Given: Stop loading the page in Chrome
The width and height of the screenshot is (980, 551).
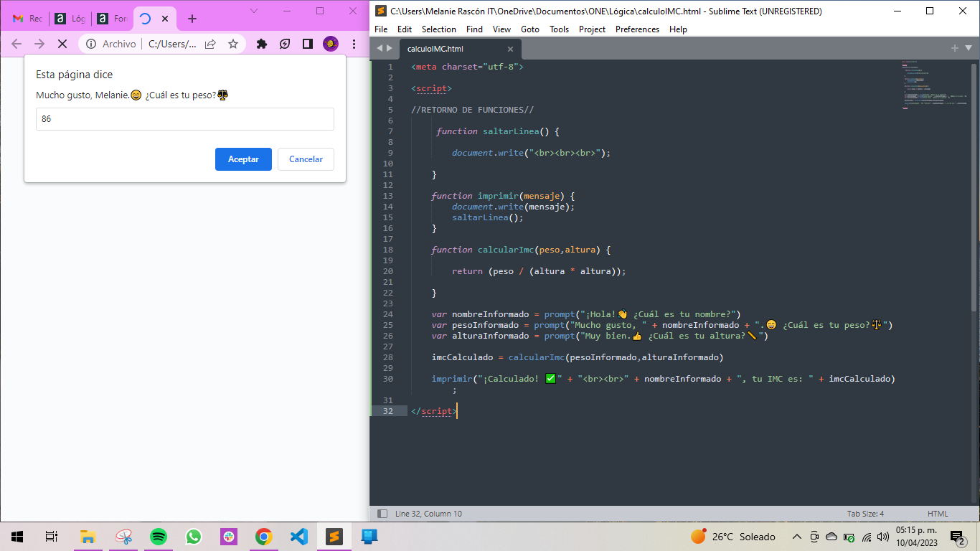Looking at the screenshot, I should (62, 44).
